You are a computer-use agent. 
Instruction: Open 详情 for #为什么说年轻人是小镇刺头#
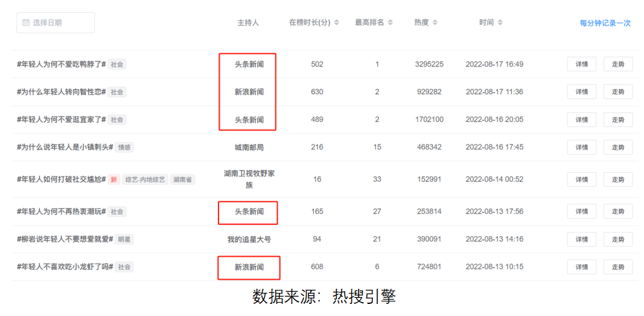[581, 147]
